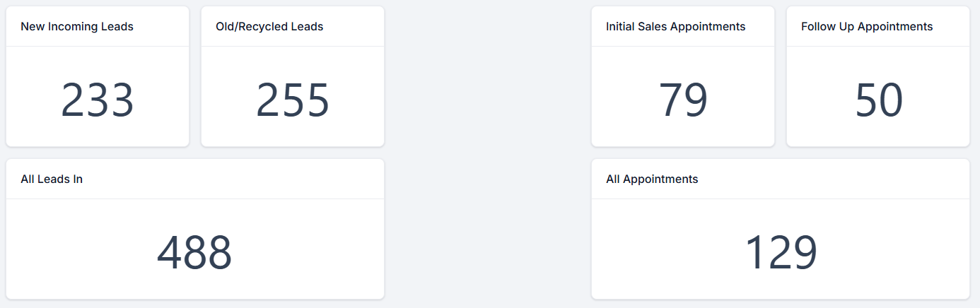Screen dimensions: 980x308
Task: Click the divider under Old/Recycled Leads title
Action: pyautogui.click(x=293, y=47)
